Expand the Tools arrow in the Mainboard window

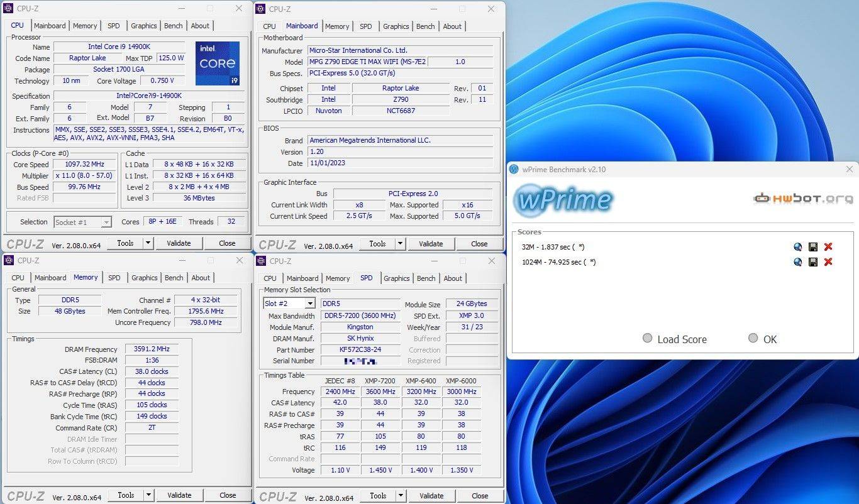[x=401, y=244]
